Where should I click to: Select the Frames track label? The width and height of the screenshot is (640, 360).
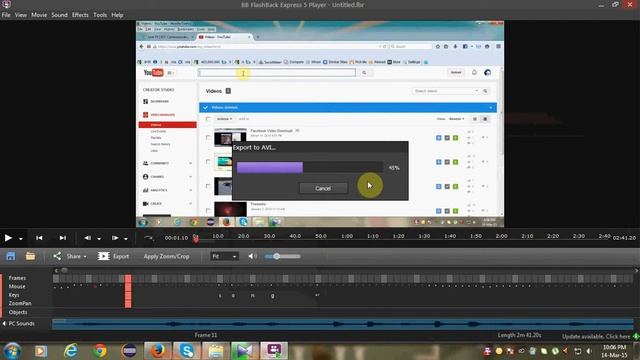[x=17, y=278]
